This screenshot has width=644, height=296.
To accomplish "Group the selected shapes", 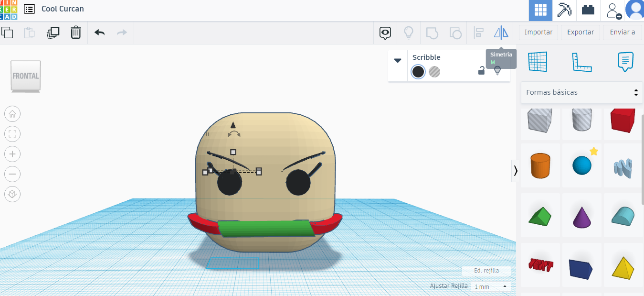I will (432, 33).
